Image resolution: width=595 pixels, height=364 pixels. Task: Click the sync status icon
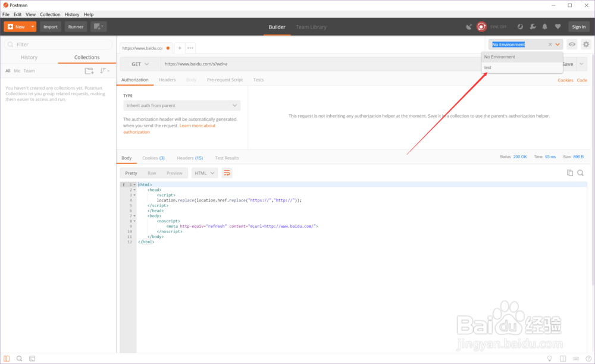tap(520, 27)
